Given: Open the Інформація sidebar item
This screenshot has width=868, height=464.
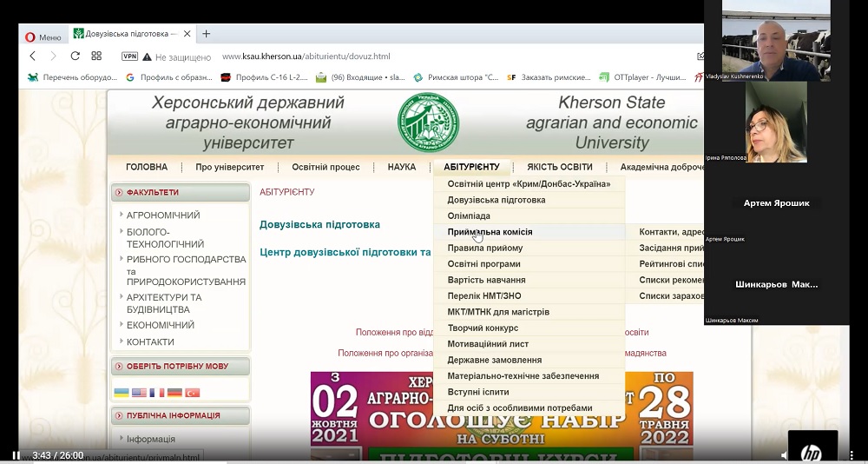Looking at the screenshot, I should pos(150,439).
